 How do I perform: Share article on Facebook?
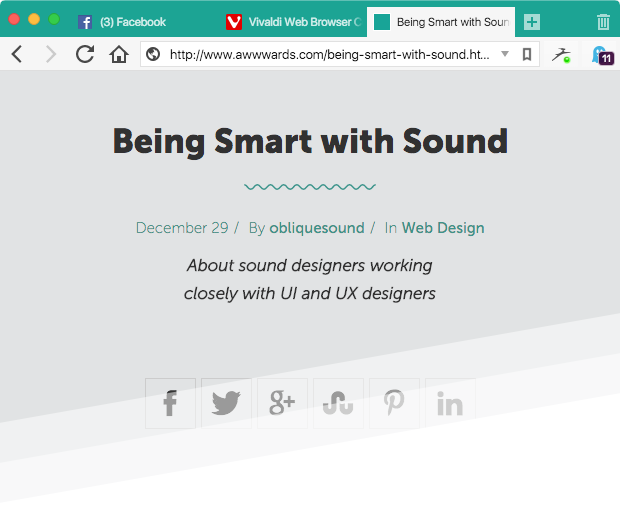(170, 403)
